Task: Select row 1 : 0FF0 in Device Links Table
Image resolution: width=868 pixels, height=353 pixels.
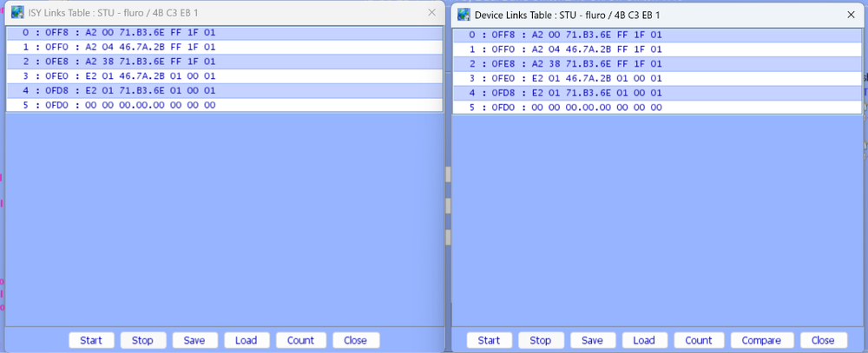Action: point(657,49)
